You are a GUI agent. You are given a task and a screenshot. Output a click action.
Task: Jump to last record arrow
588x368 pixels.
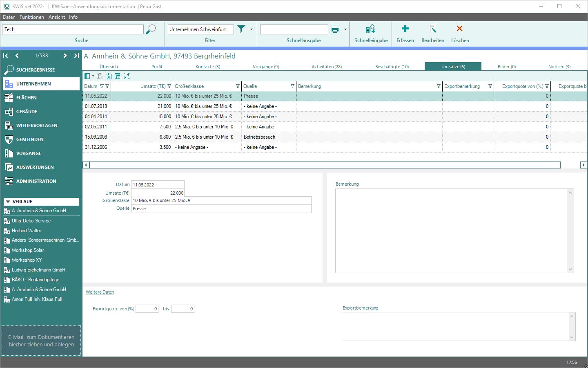coord(76,56)
